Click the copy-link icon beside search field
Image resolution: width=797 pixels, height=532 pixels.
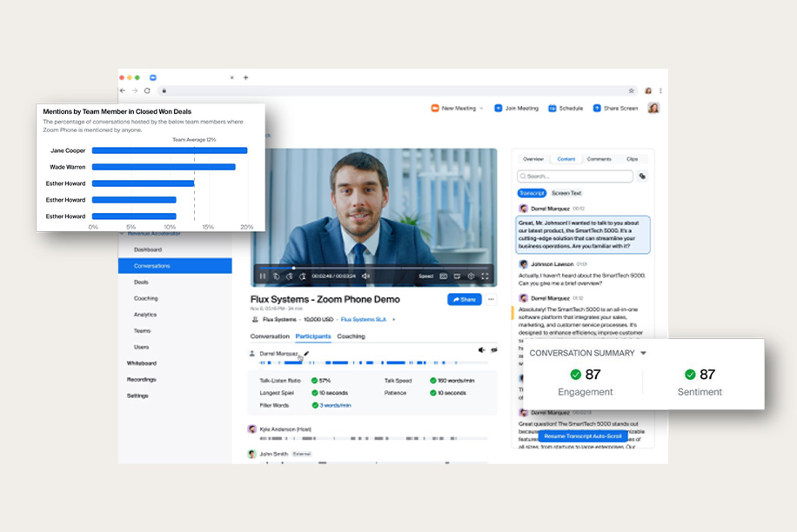(642, 176)
